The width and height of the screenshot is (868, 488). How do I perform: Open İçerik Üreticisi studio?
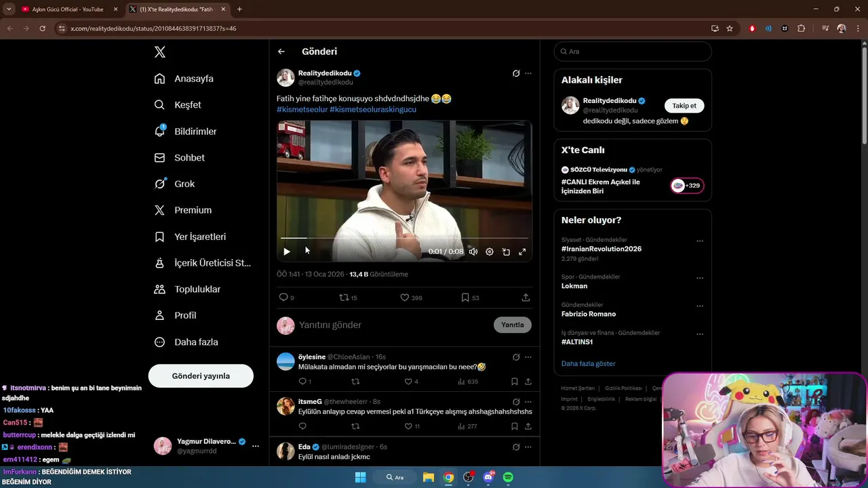pos(202,263)
